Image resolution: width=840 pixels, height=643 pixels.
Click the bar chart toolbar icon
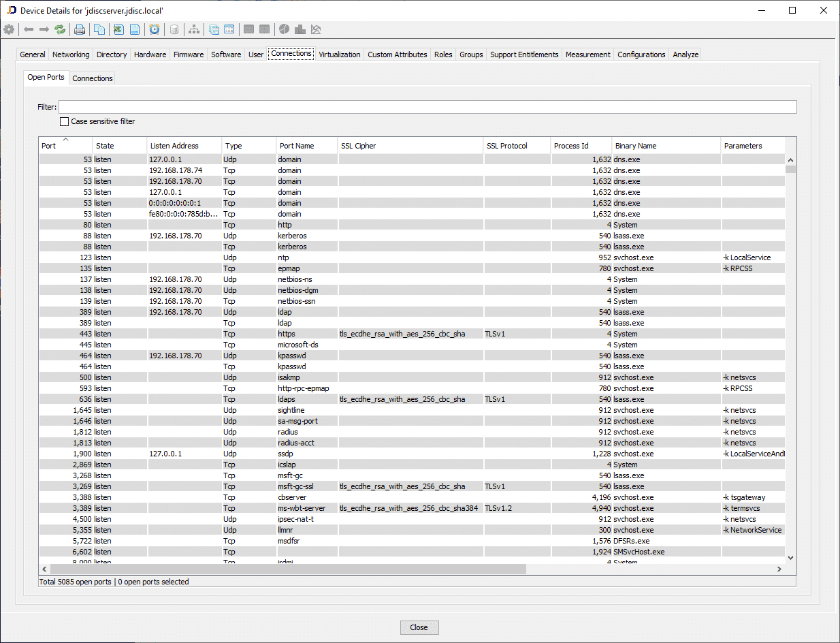pyautogui.click(x=300, y=29)
